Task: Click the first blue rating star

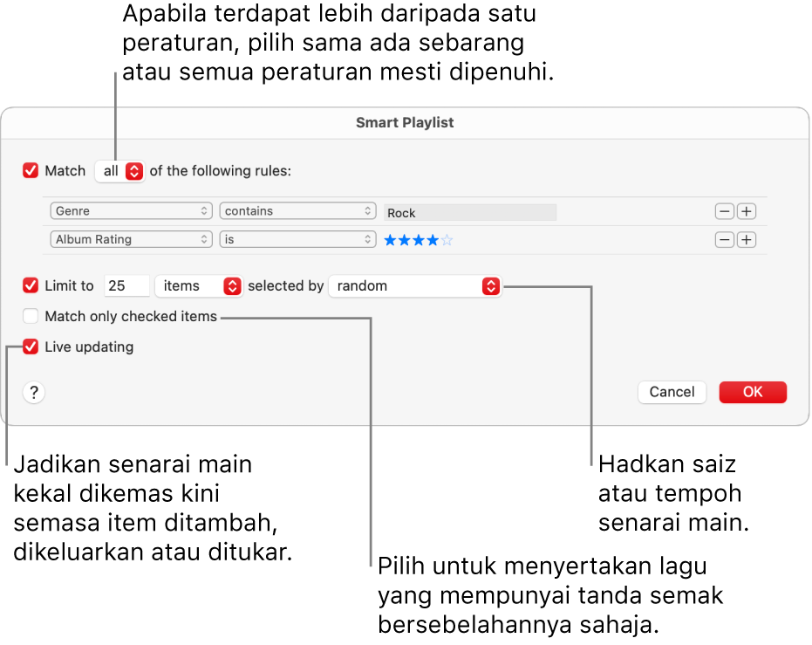Action: click(x=391, y=240)
